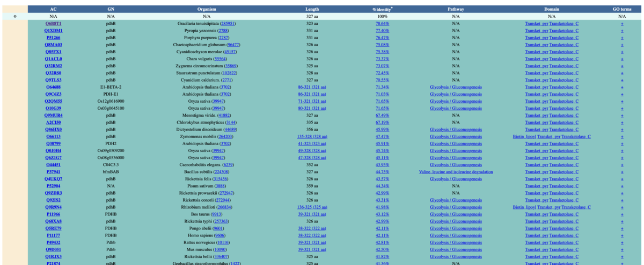Click gene name Os12g0616900 cell

111,101
